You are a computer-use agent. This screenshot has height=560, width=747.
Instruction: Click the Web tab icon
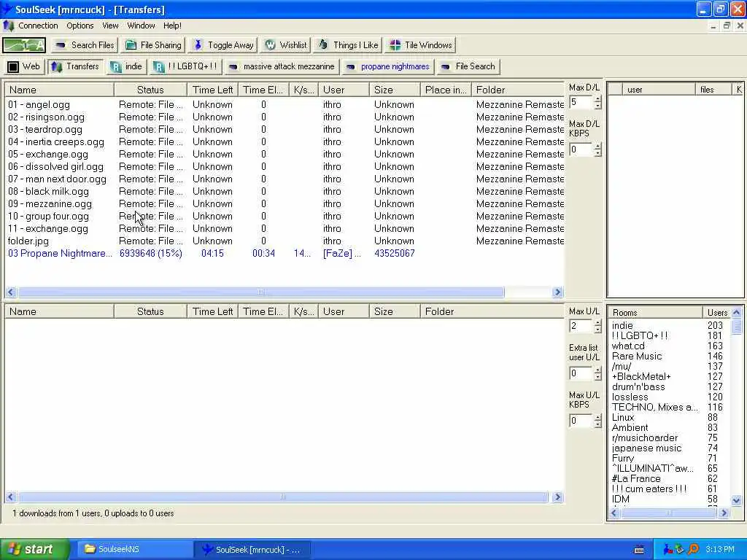pos(13,66)
